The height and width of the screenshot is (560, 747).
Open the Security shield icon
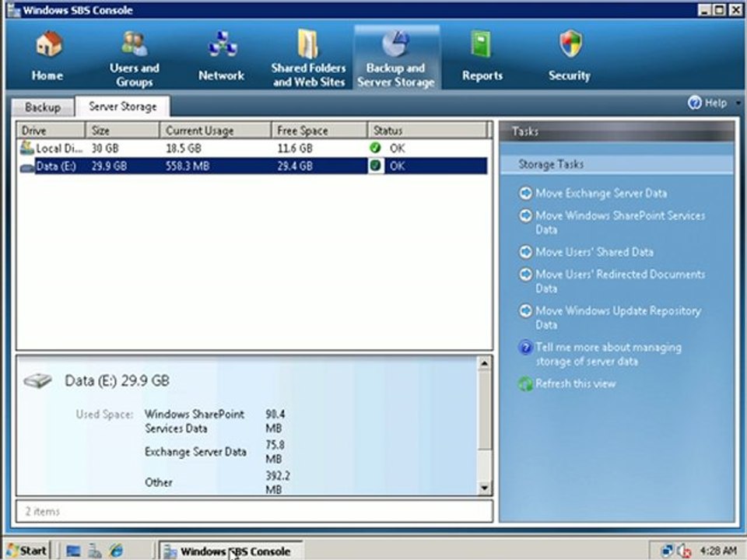tap(570, 45)
